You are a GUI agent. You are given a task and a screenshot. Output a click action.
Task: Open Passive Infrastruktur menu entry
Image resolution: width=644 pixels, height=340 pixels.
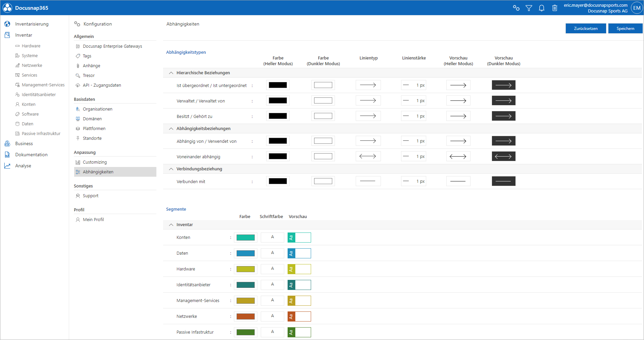pos(41,134)
